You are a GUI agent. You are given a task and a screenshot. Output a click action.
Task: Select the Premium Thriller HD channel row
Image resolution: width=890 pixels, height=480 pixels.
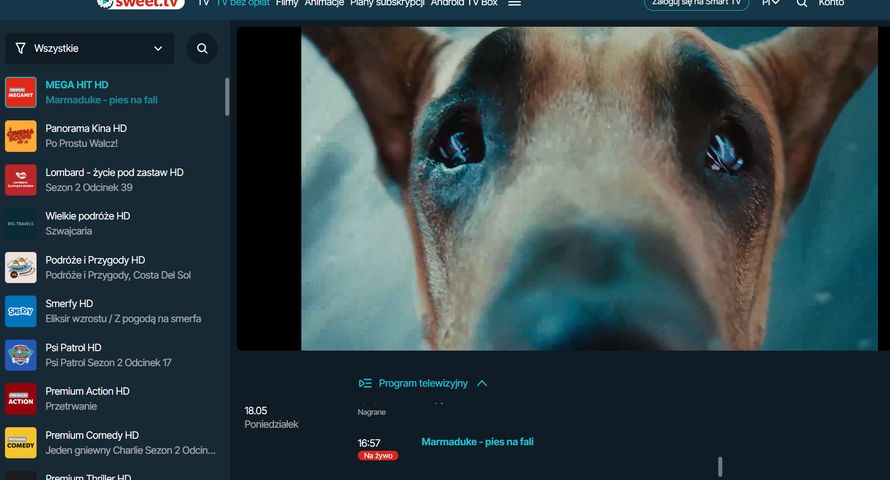pyautogui.click(x=114, y=475)
